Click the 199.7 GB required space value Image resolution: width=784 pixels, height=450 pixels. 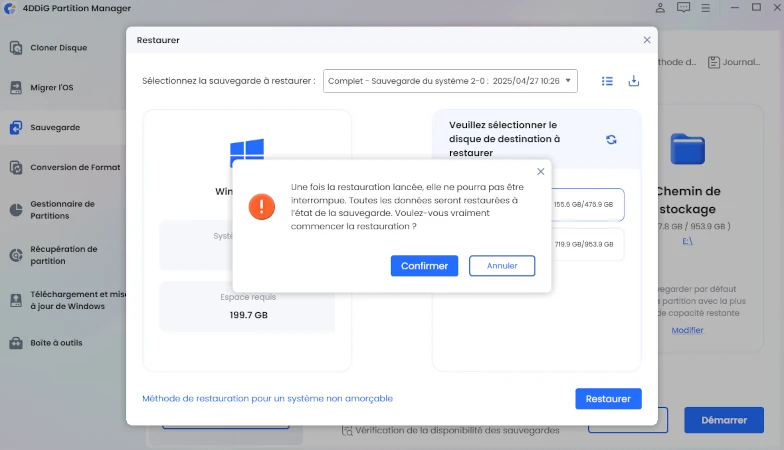tap(248, 315)
